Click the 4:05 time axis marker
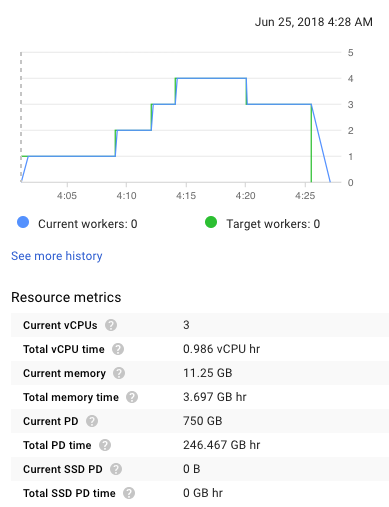Viewport: 389px width, 507px height. (67, 195)
